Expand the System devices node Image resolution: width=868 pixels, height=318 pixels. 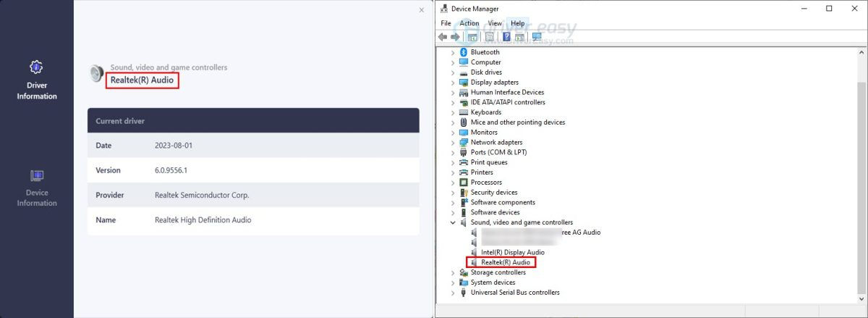pos(453,283)
